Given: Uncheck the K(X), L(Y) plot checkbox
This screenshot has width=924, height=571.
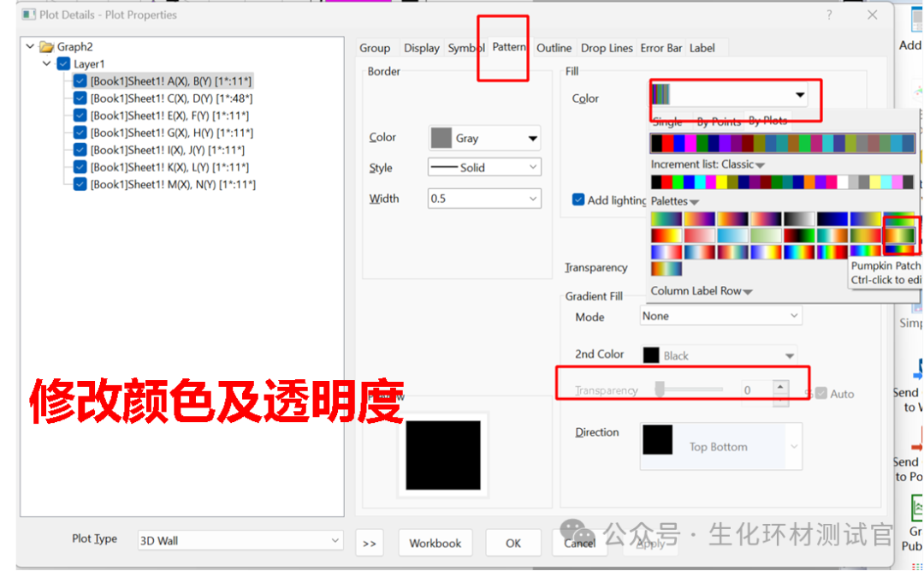Looking at the screenshot, I should [x=80, y=167].
